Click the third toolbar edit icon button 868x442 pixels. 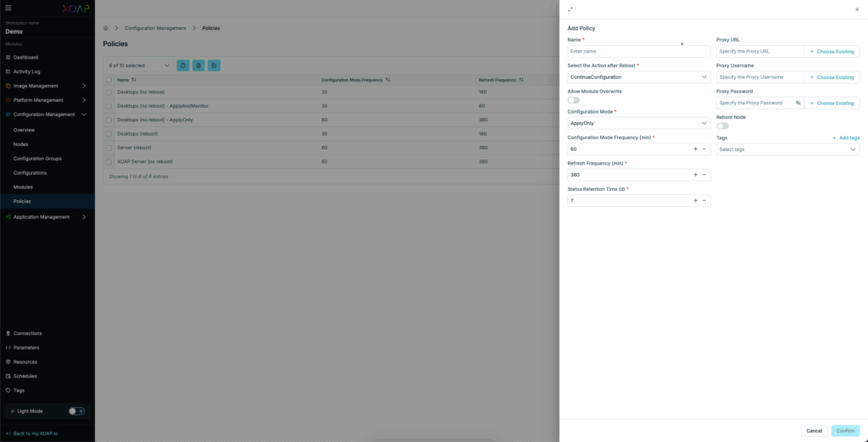(214, 65)
